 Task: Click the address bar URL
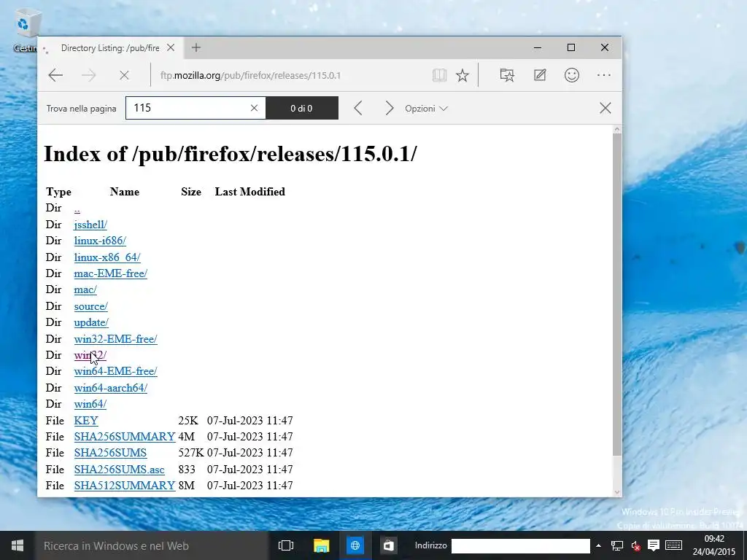(251, 75)
